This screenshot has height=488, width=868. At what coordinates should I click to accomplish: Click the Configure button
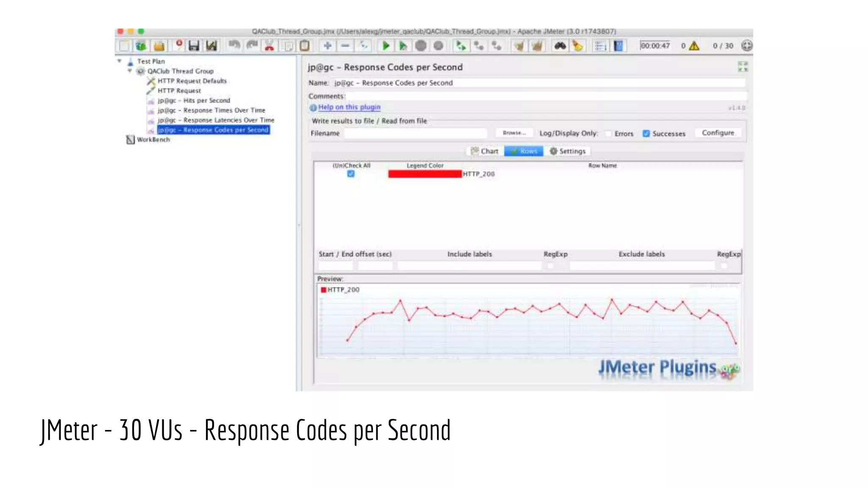[x=718, y=133]
